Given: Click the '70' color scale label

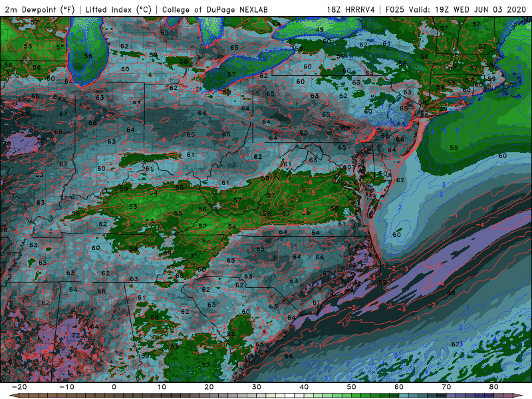Looking at the screenshot, I should pyautogui.click(x=446, y=387).
